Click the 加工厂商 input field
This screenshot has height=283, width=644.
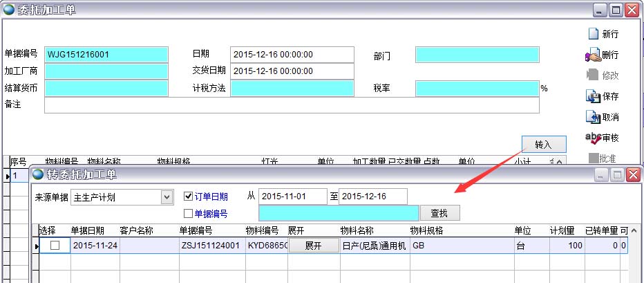106,71
